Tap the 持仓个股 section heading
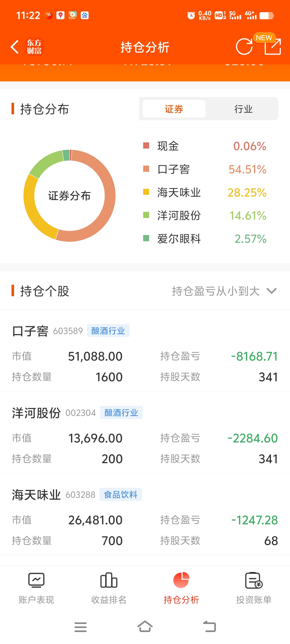This screenshot has width=290, height=644. click(45, 291)
